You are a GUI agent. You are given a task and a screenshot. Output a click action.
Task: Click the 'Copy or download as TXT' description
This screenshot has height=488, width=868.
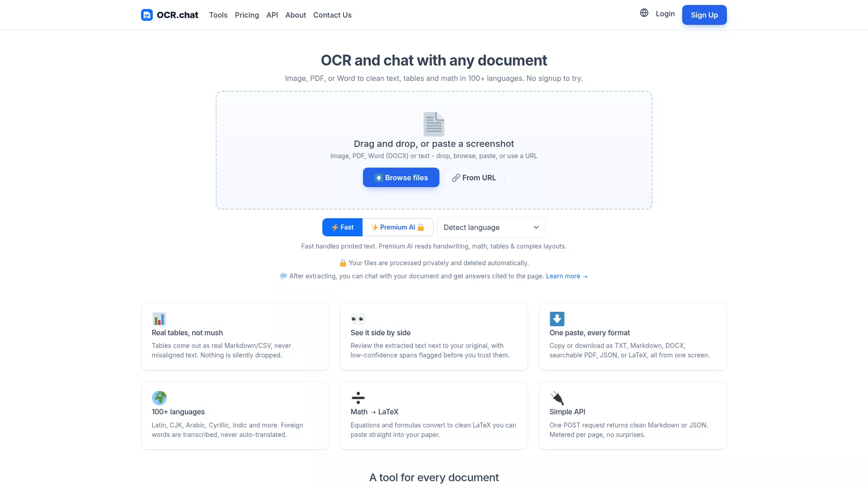629,350
